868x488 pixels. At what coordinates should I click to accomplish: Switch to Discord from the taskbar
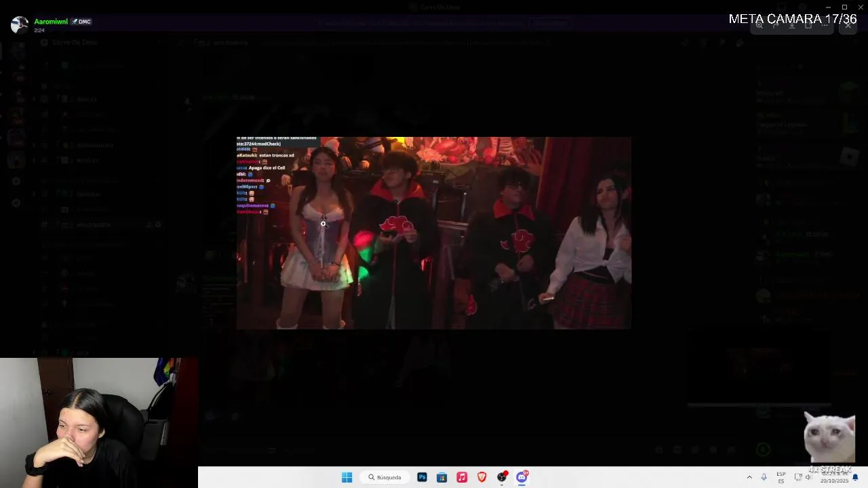(521, 477)
